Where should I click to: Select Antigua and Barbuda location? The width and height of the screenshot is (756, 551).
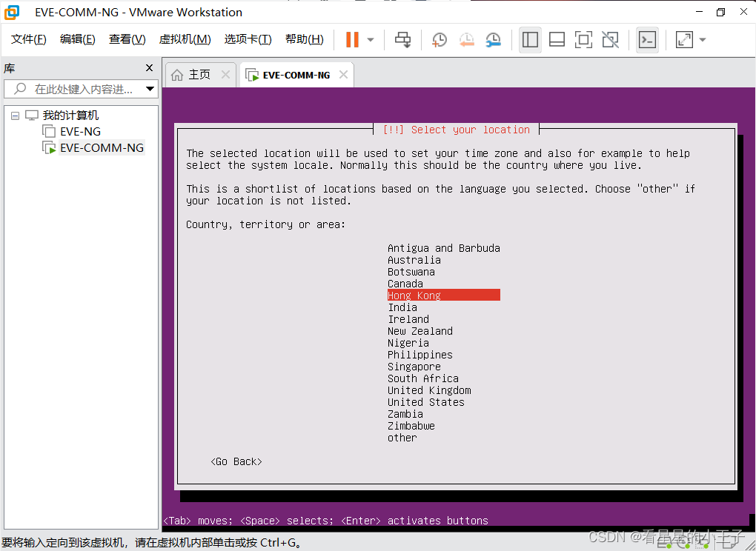tap(443, 248)
